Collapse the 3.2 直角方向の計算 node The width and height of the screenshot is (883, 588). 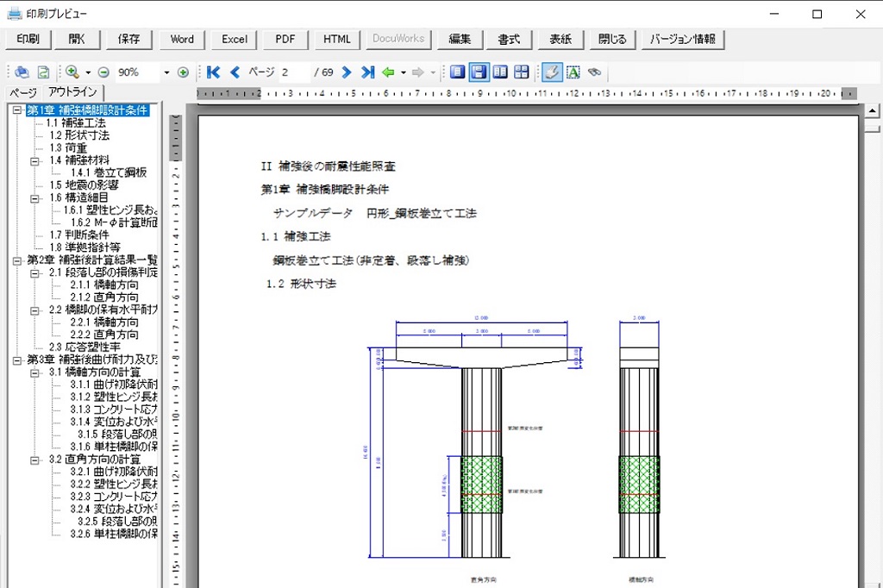click(34, 460)
